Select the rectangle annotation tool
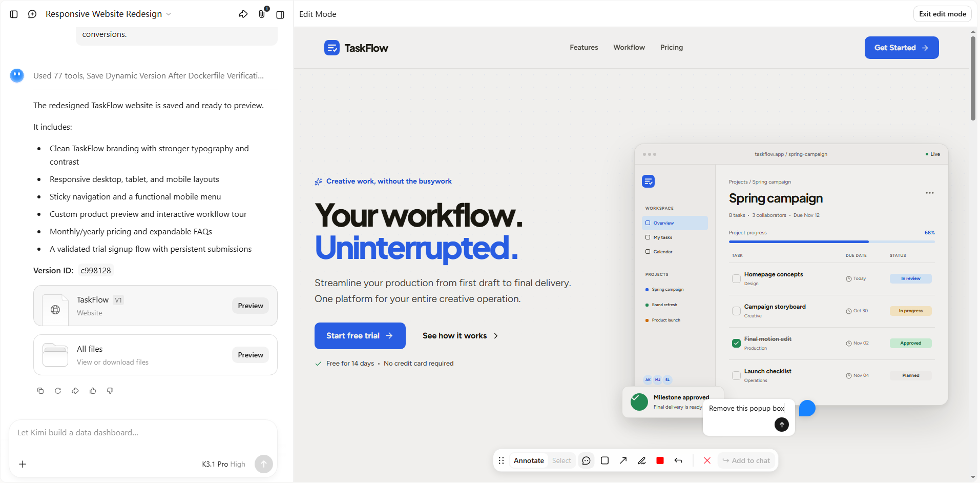 (604, 460)
